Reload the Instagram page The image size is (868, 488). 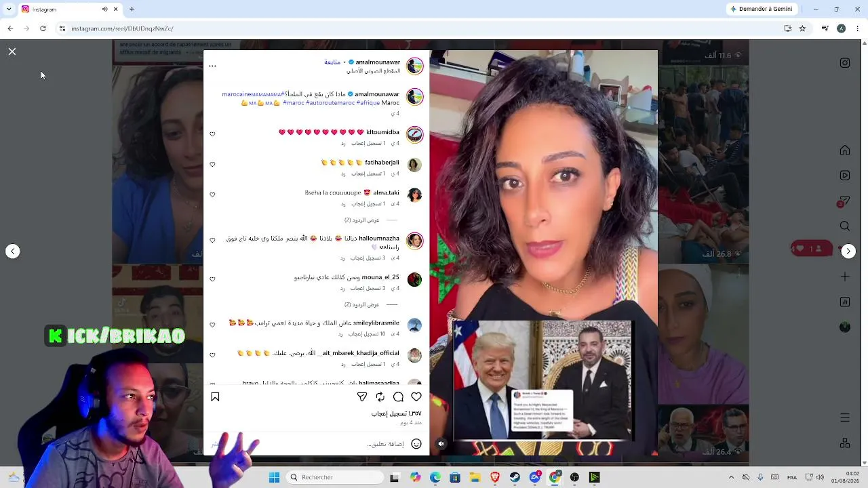coord(43,28)
